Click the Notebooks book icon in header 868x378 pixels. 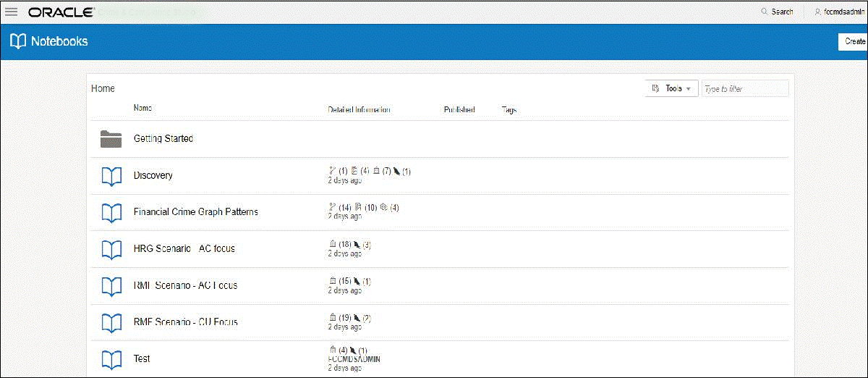click(18, 41)
